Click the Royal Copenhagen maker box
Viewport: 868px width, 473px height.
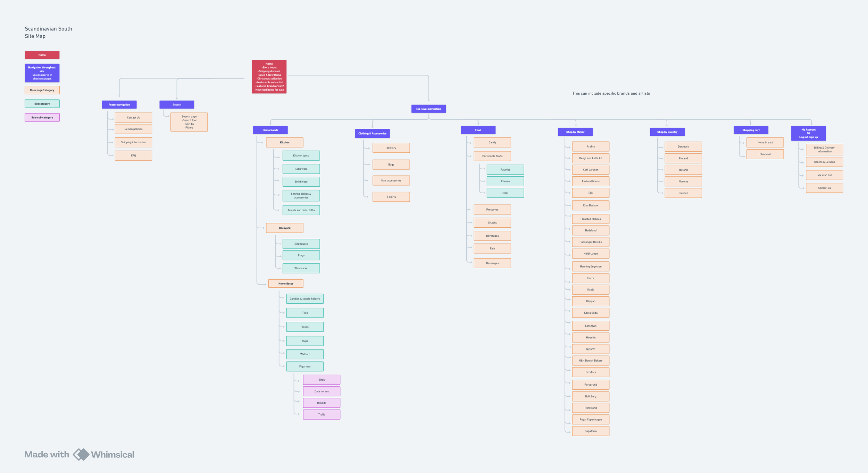[590, 420]
